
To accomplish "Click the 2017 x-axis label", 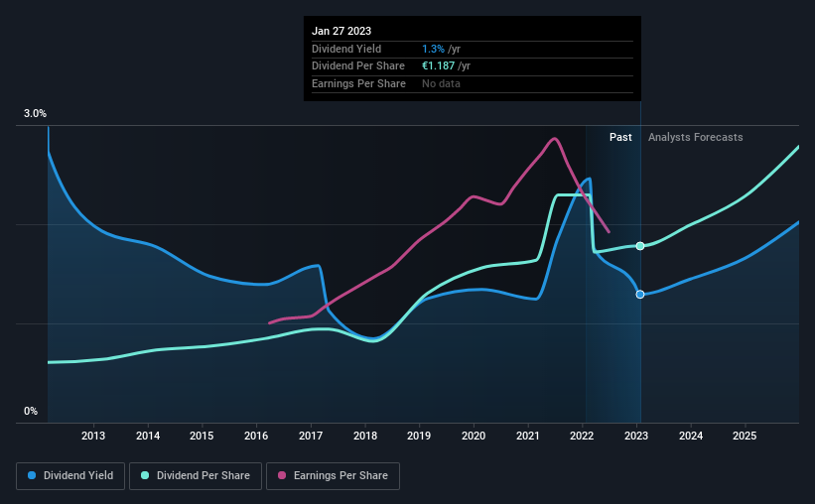I will 311,436.
